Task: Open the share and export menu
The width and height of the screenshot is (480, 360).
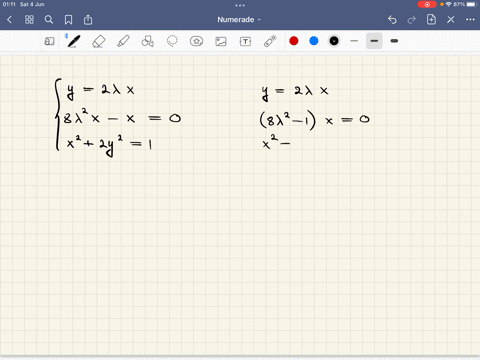Action: [x=88, y=20]
